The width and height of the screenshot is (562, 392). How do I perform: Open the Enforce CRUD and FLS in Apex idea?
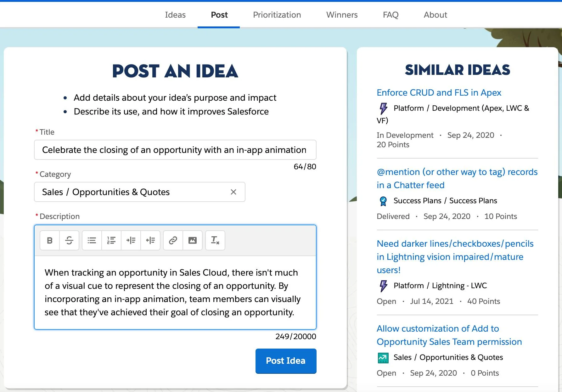point(439,92)
